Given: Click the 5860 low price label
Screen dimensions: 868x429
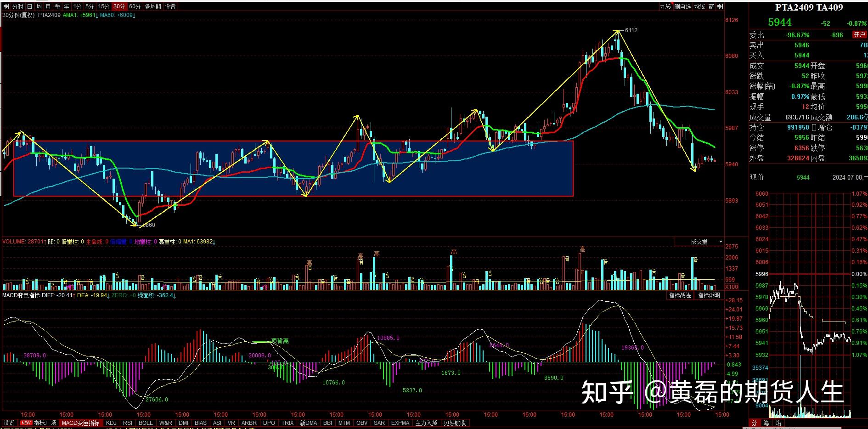Looking at the screenshot, I should (148, 225).
